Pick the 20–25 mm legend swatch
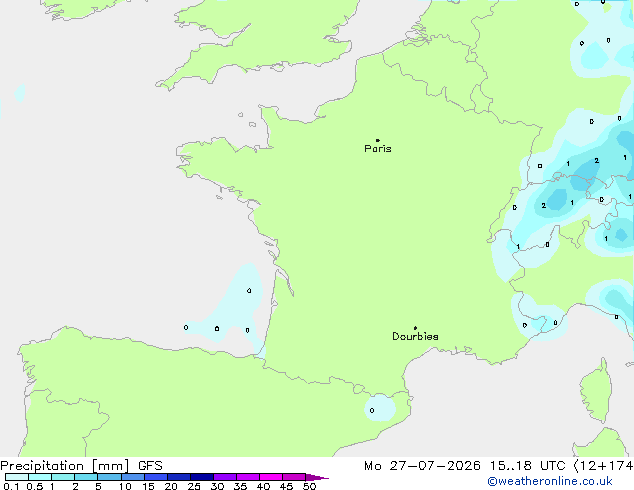634x490 pixels. click(x=179, y=477)
